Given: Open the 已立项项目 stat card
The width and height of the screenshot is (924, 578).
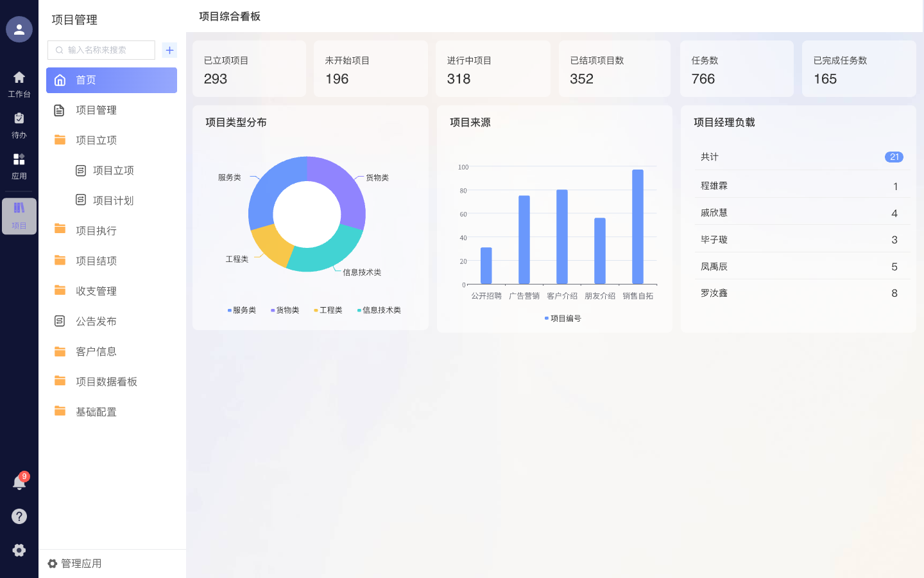Looking at the screenshot, I should coord(249,69).
